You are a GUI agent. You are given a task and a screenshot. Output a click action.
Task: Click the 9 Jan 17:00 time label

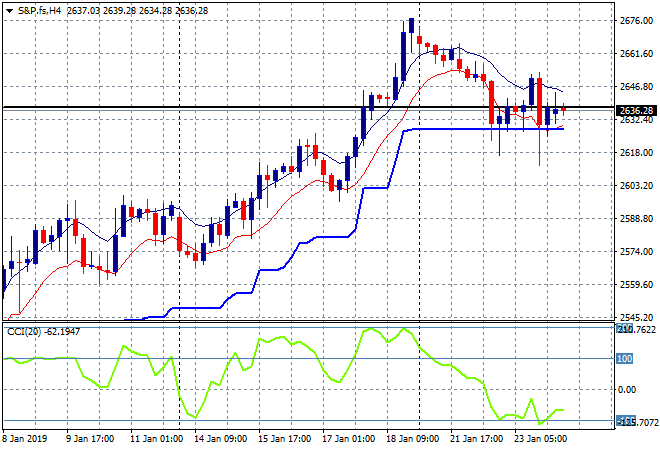point(90,439)
